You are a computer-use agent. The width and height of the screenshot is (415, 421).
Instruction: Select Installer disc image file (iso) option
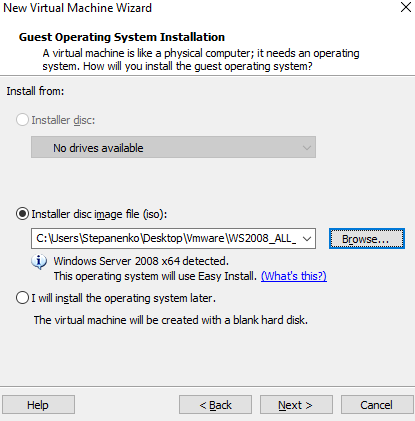click(22, 214)
